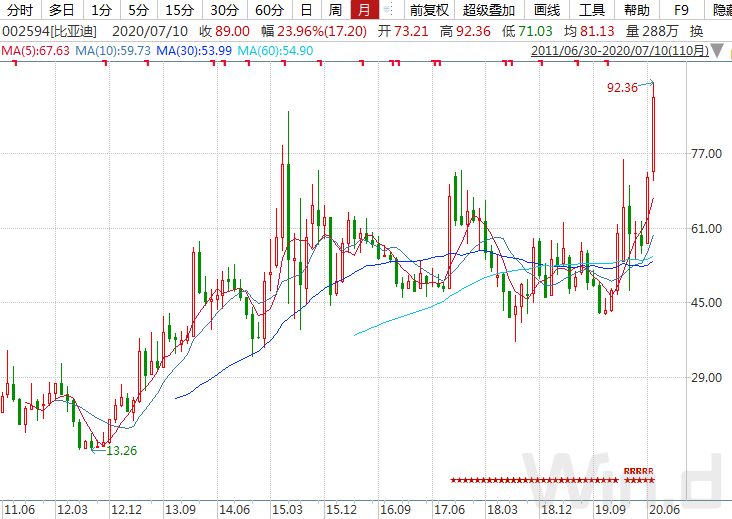Open the 超级叠加 overlay menu
Image resolution: width=732 pixels, height=519 pixels.
pos(489,10)
